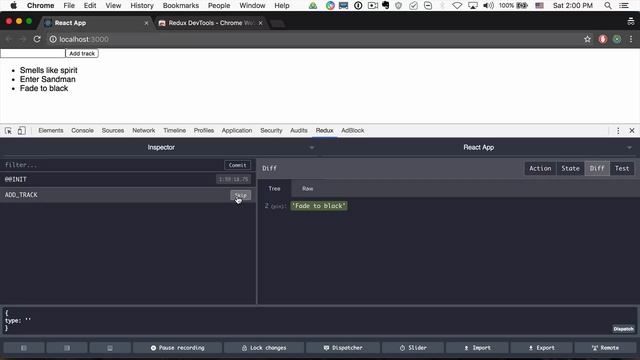This screenshot has width=640, height=360.
Task: Focus the filter actions field
Action: [112, 165]
